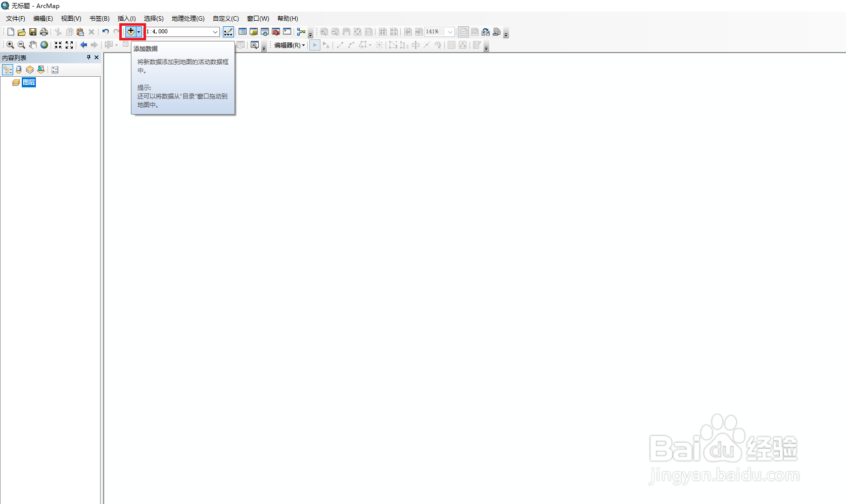Open the Help menu
The image size is (846, 504).
288,19
